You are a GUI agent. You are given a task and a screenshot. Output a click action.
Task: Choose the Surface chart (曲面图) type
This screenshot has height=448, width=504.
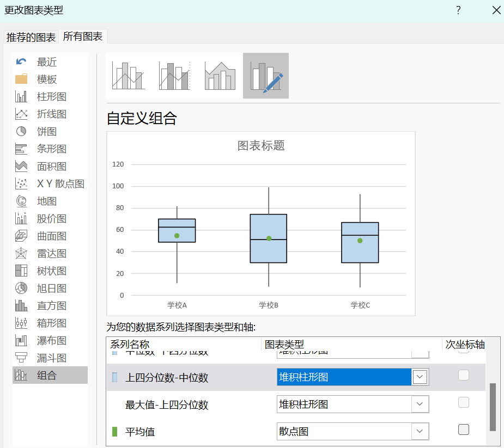point(50,236)
